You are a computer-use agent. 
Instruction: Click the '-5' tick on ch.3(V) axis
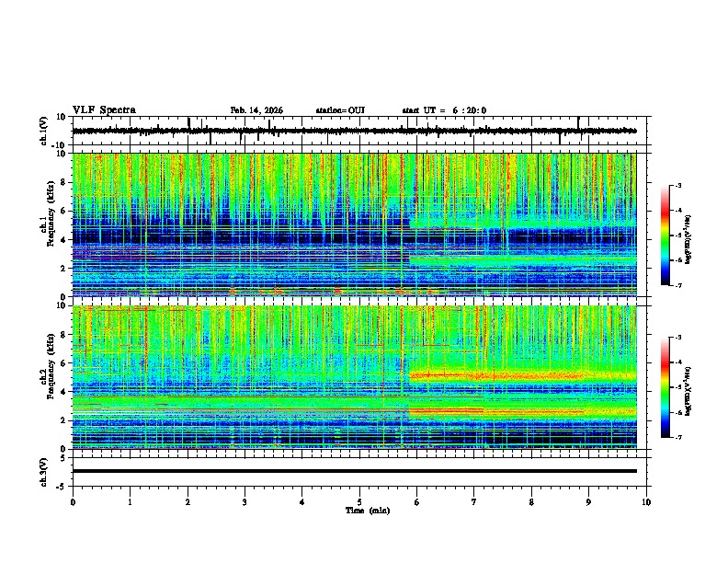pos(62,487)
